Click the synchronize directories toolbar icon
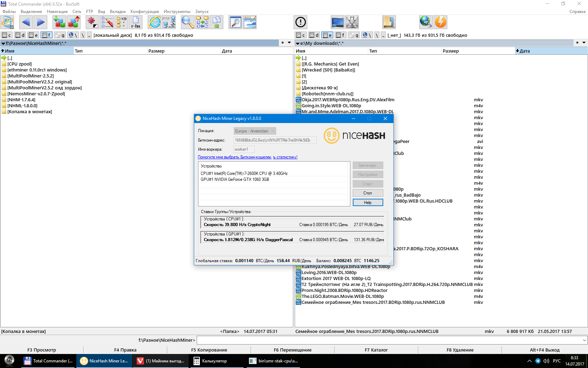This screenshot has height=368, width=588. 202,22
